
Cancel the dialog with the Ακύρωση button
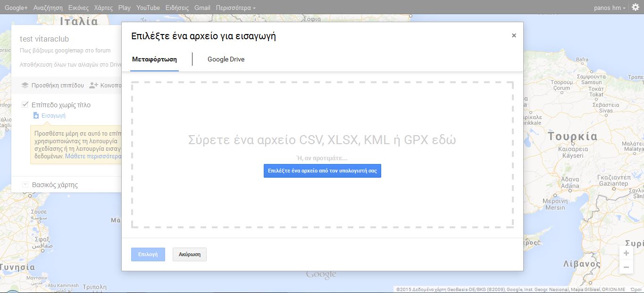pyautogui.click(x=190, y=254)
